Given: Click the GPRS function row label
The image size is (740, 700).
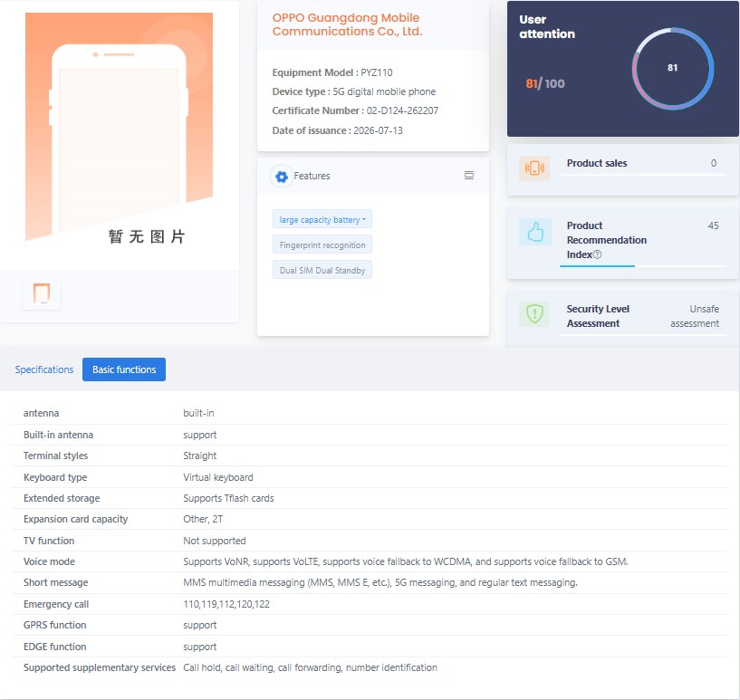Looking at the screenshot, I should pos(54,625).
